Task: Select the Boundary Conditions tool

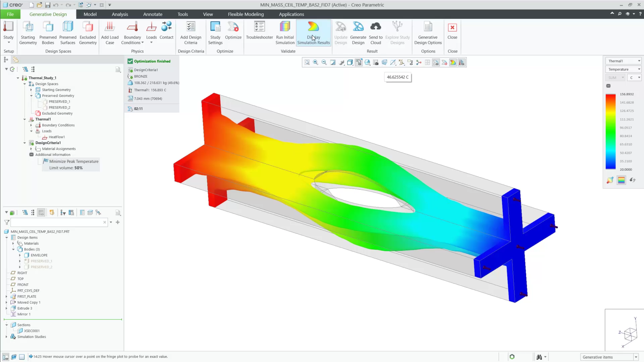Action: [x=132, y=32]
